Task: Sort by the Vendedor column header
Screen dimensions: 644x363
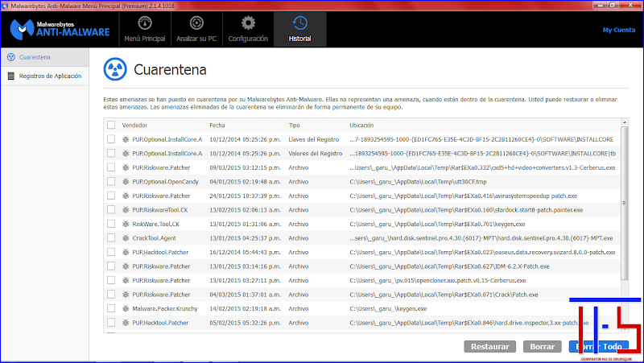Action: [x=134, y=126]
